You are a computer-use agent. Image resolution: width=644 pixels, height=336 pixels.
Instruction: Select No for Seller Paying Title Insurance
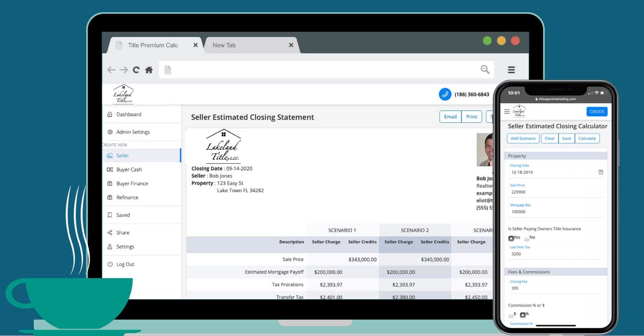coord(527,238)
